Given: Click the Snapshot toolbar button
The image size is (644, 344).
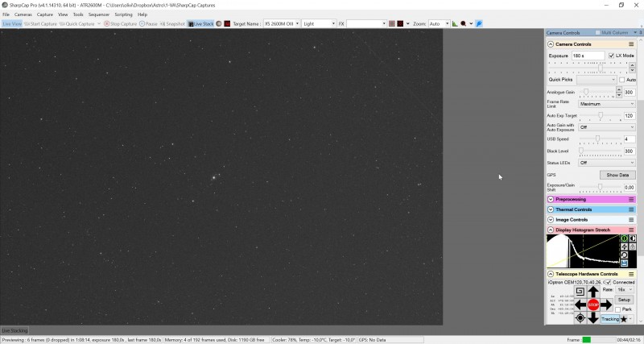Looking at the screenshot, I should pyautogui.click(x=172, y=24).
